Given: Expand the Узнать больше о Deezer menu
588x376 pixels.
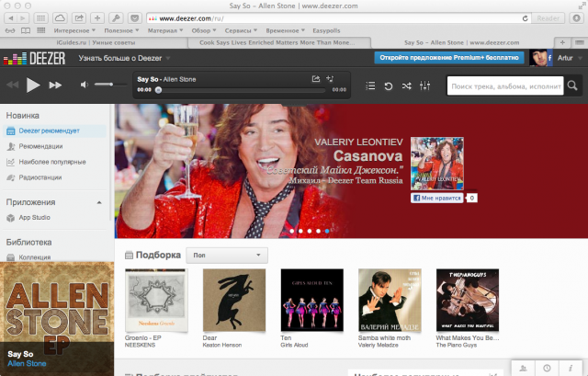Looking at the screenshot, I should click(x=124, y=58).
